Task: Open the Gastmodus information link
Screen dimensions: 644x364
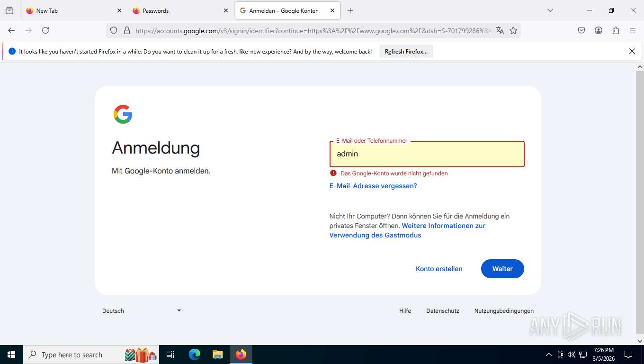Action: click(x=407, y=230)
